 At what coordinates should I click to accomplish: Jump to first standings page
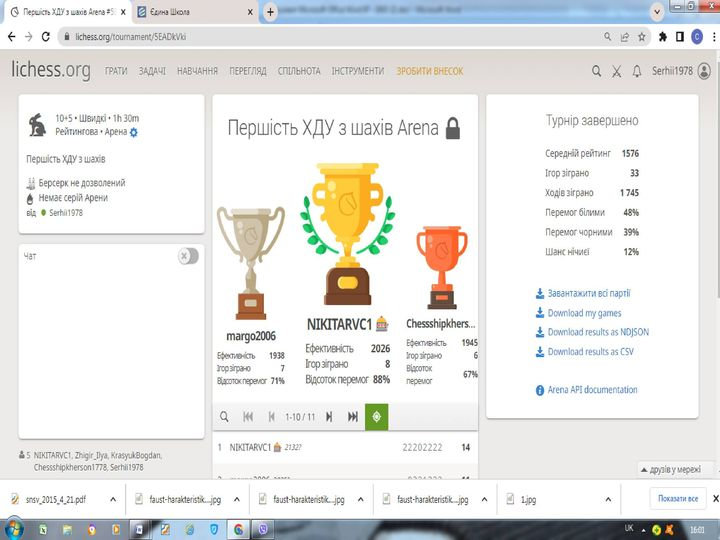point(248,416)
